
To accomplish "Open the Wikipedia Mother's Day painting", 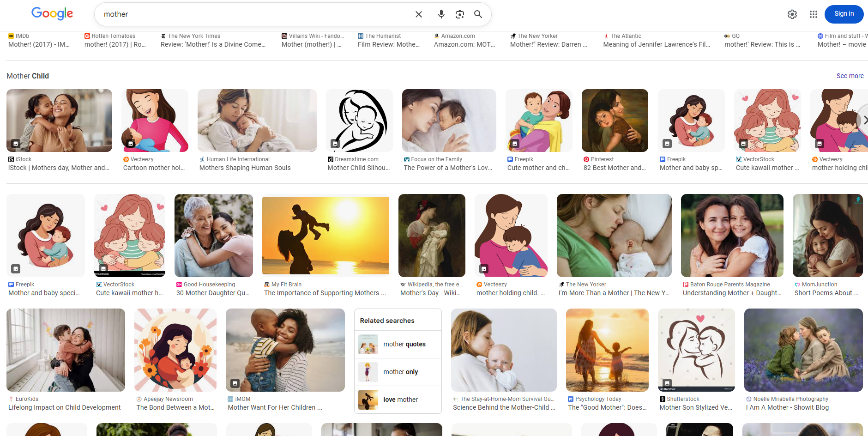I will (432, 236).
